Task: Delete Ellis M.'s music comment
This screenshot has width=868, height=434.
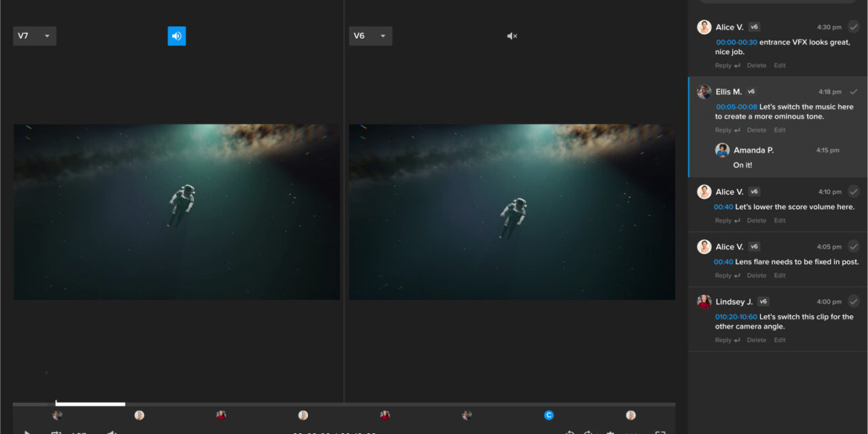Action: click(x=757, y=130)
